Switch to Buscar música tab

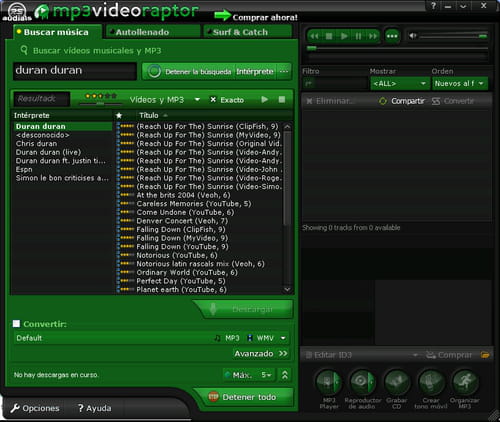coord(56,32)
